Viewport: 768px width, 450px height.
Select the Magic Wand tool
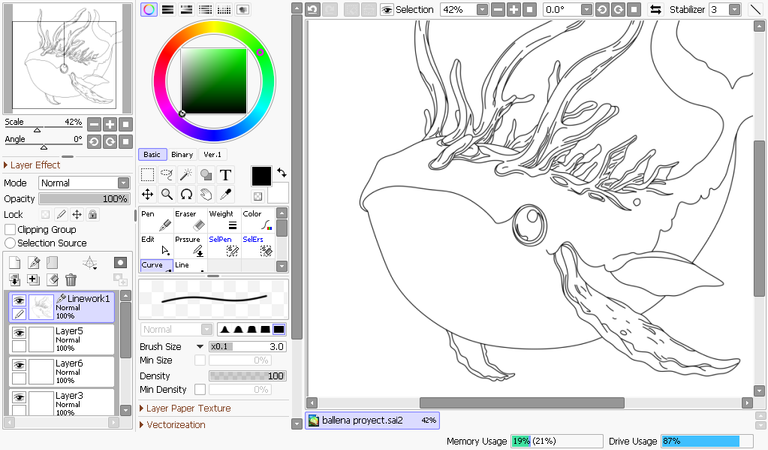coord(186,175)
